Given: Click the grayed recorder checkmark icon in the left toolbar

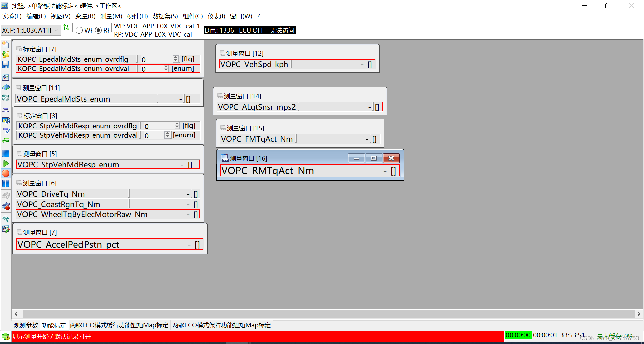Looking at the screenshot, I should 6,196.
